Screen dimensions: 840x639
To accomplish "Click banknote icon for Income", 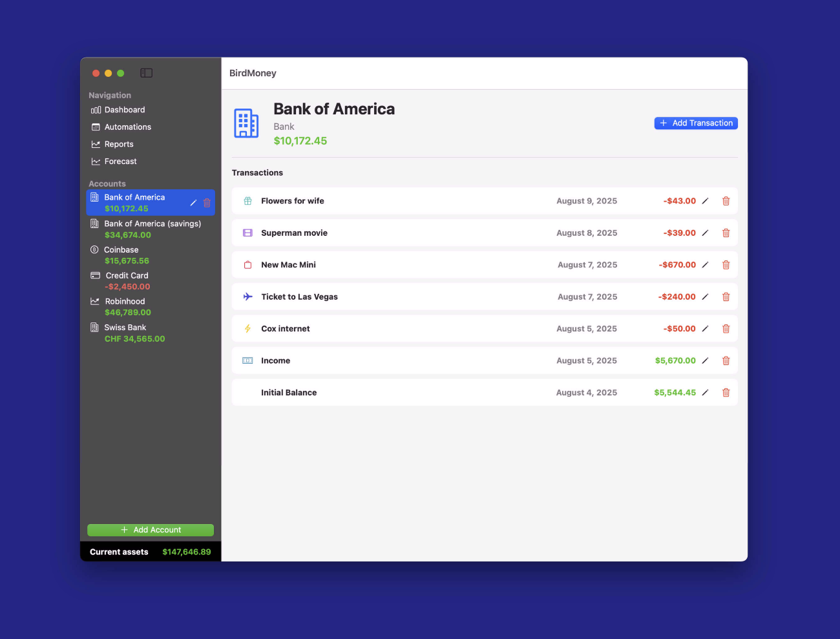I will [x=247, y=361].
